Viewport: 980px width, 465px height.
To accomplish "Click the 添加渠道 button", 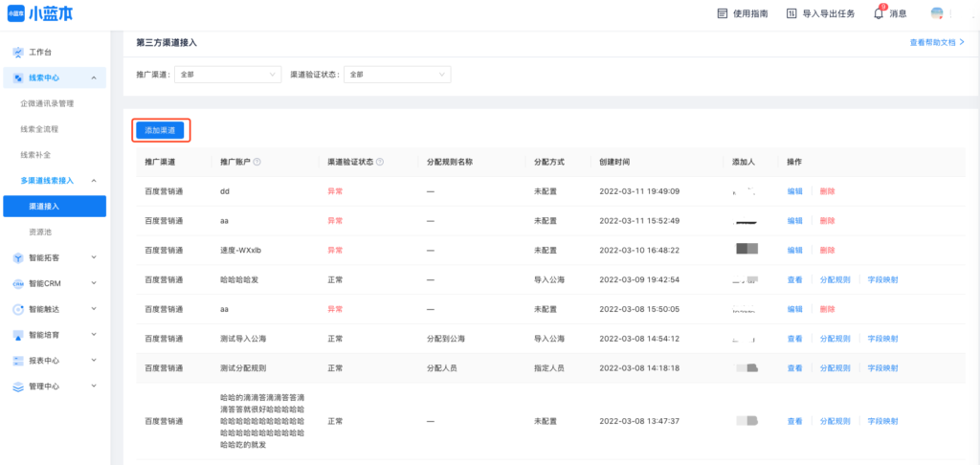I will (x=160, y=129).
